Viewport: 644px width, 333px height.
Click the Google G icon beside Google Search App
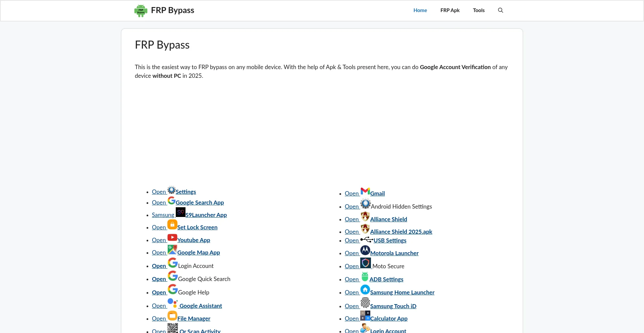click(x=171, y=201)
